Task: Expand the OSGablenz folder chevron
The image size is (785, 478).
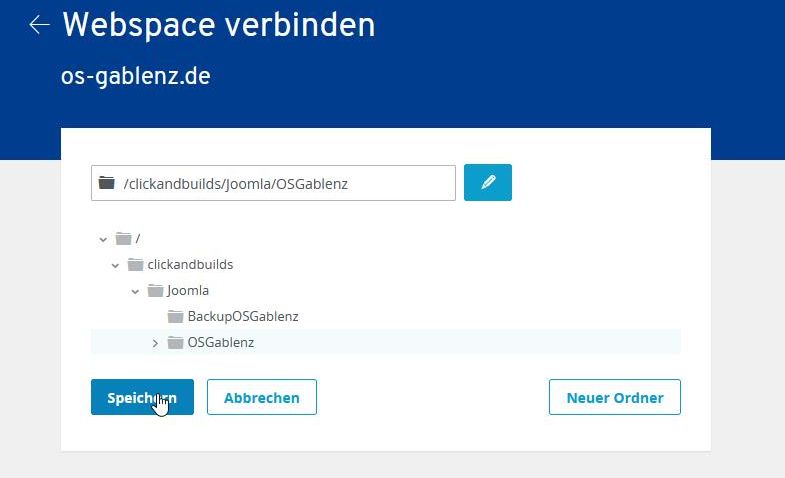Action: (x=155, y=343)
